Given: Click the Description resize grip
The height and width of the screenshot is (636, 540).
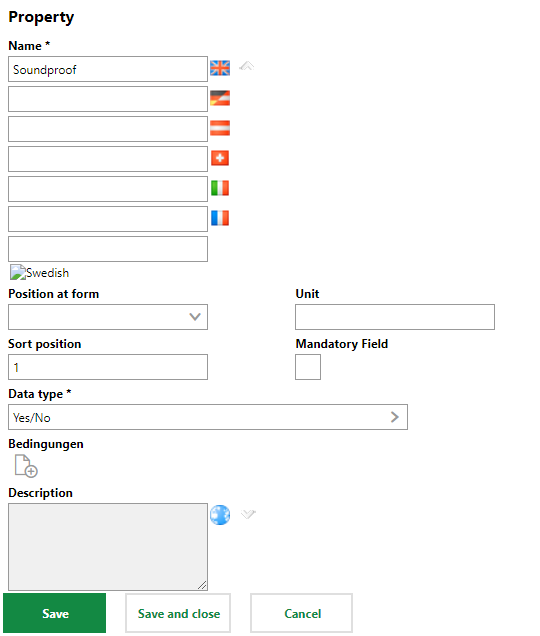Looking at the screenshot, I should click(x=202, y=585).
